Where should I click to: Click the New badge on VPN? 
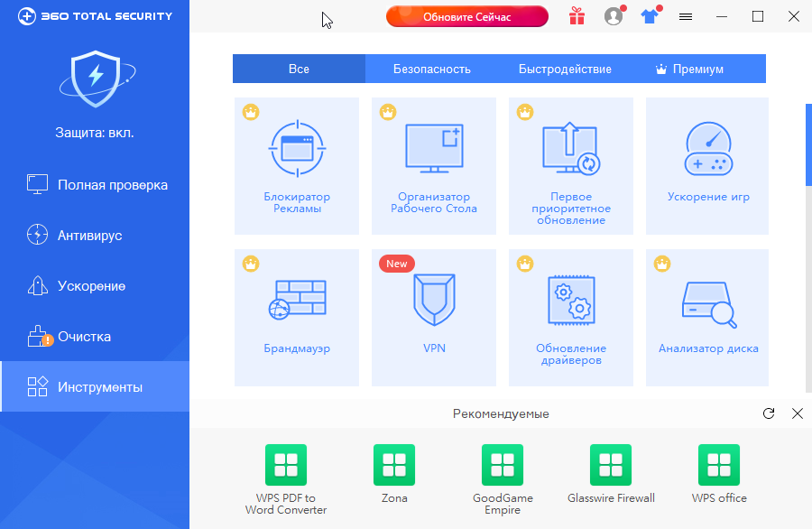point(397,264)
